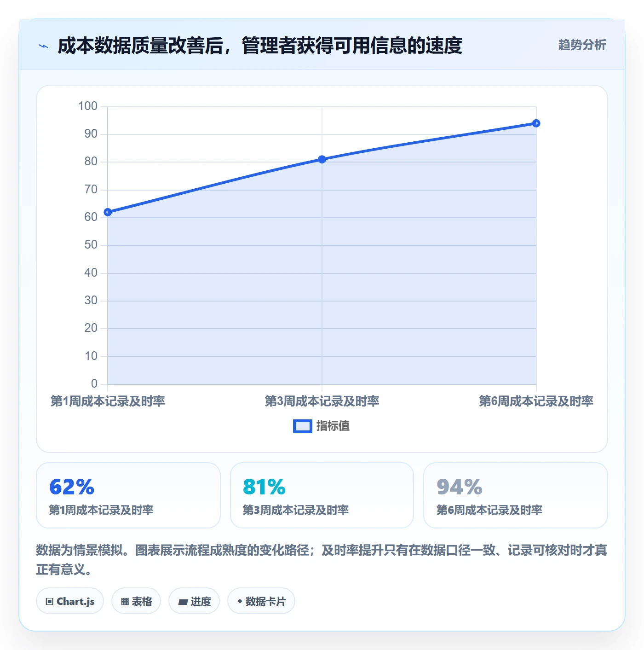Click the y-axis value 50
644x650 pixels.
coord(91,245)
